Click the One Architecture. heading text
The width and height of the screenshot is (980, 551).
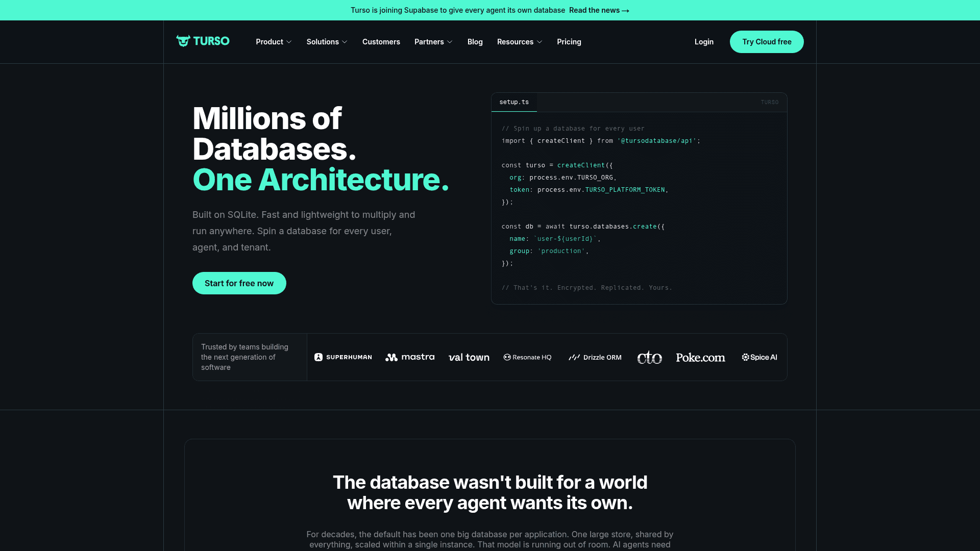321,180
